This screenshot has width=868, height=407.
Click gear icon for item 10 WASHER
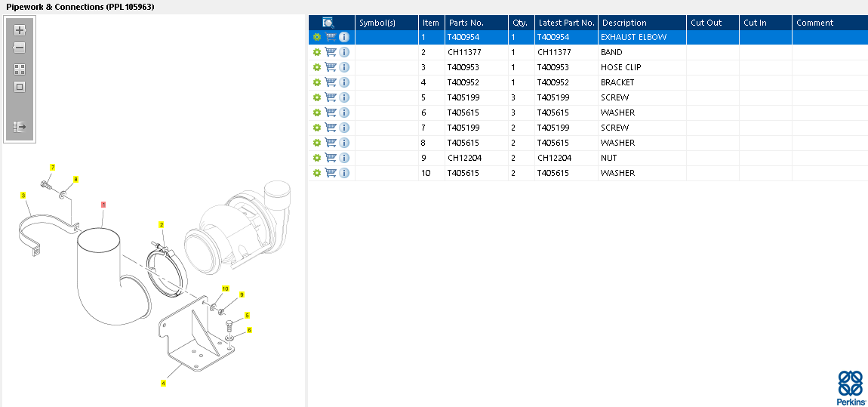coord(317,174)
